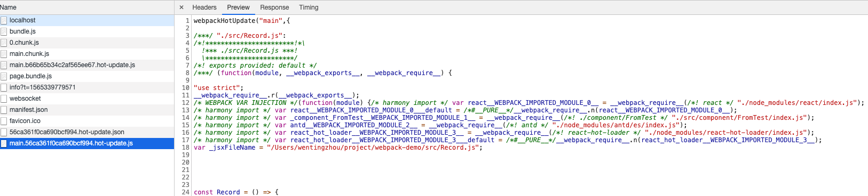
Task: Click the exports provided: default comment
Action: pos(255,66)
